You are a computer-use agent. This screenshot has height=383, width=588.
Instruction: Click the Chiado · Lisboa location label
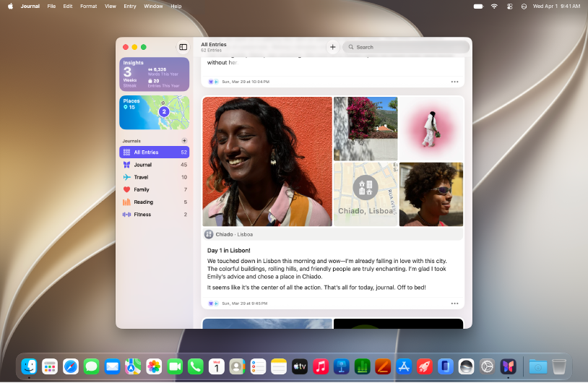[234, 234]
